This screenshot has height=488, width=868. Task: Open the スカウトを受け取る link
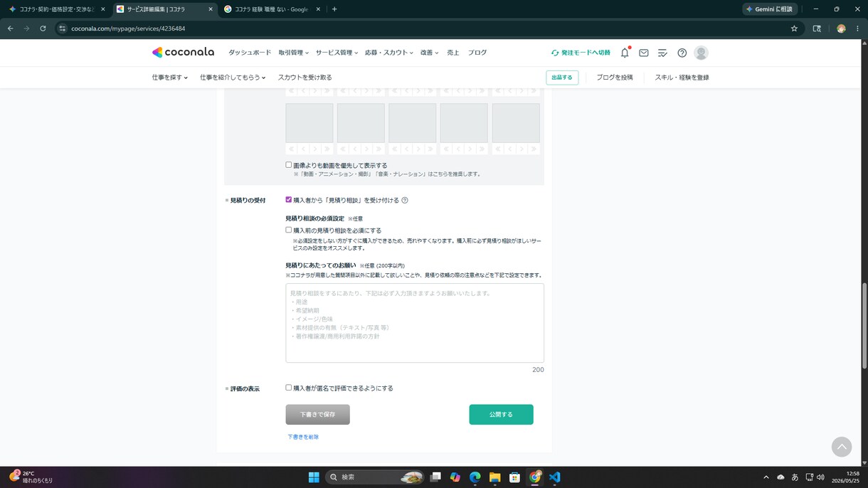tap(305, 77)
